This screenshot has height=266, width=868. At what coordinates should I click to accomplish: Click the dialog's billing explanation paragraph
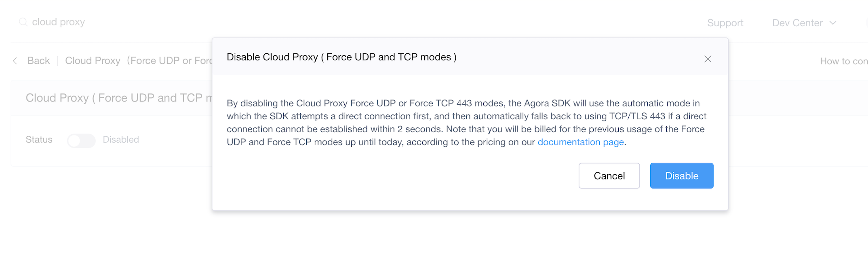coord(466,122)
